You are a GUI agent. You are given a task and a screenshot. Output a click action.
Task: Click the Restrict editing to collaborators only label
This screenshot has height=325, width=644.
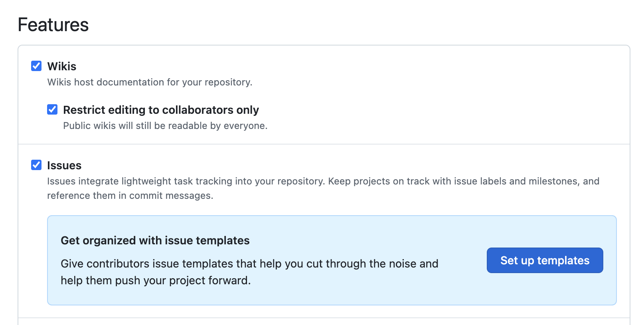(x=161, y=110)
